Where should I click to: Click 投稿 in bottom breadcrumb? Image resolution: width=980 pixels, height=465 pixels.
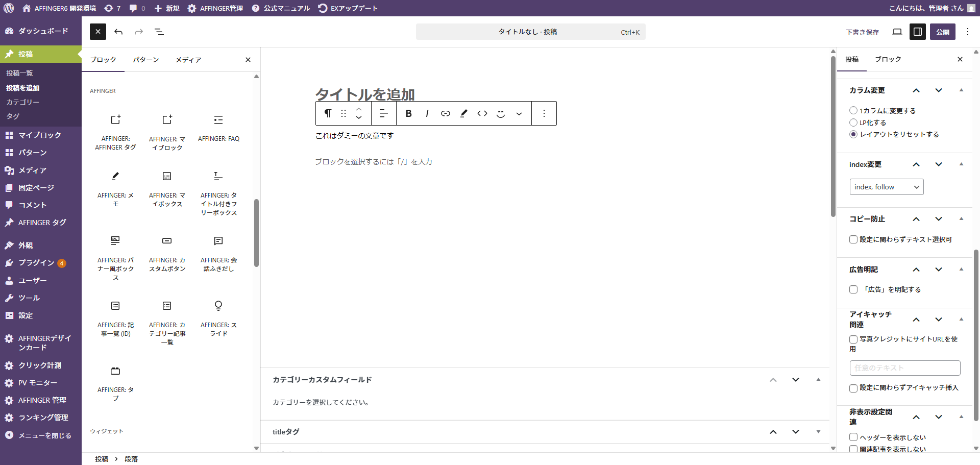point(102,459)
